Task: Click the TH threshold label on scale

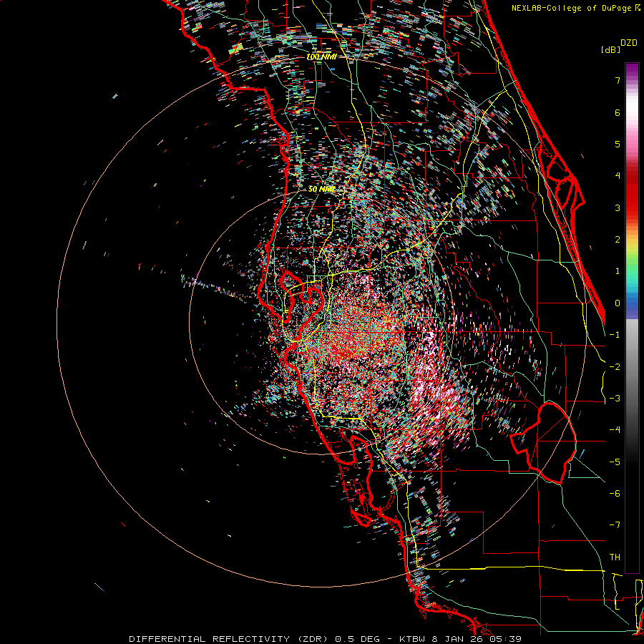Action: click(615, 557)
